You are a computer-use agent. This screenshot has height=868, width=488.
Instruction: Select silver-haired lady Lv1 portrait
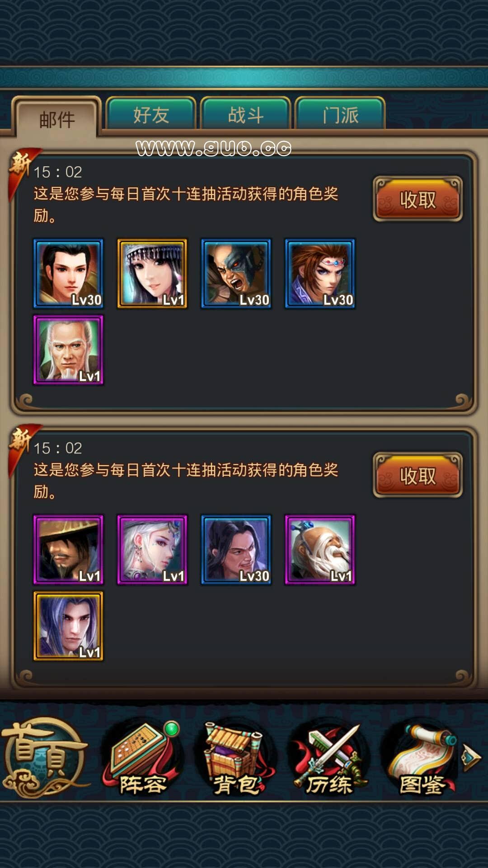152,550
